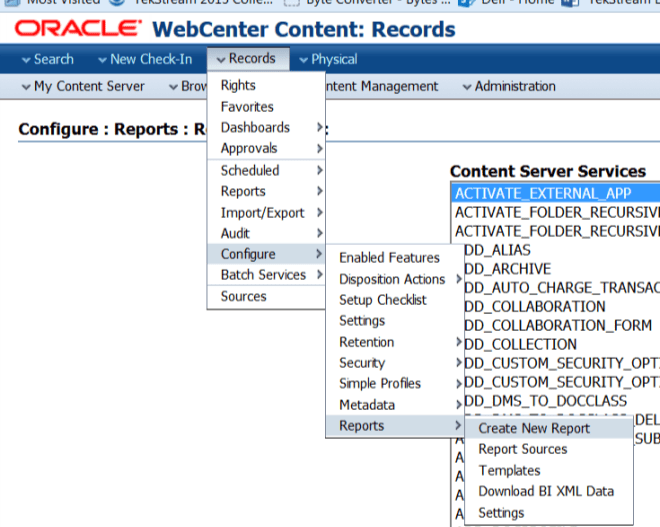Open Report Sources
This screenshot has width=660, height=527.
549,449
